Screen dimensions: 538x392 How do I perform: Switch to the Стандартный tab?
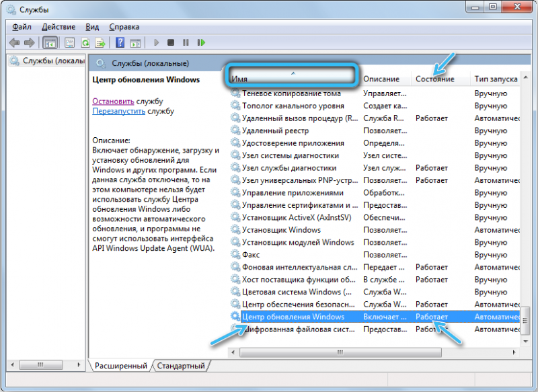(181, 366)
